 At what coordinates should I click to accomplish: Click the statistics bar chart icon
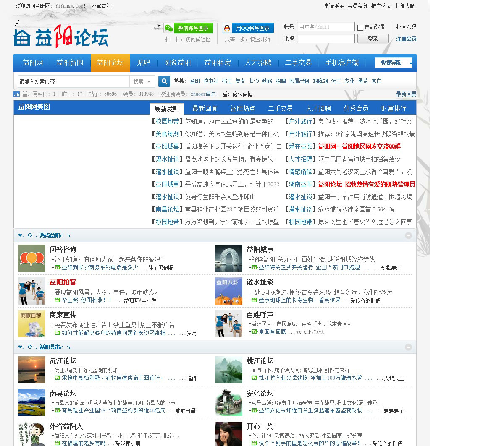(x=17, y=94)
